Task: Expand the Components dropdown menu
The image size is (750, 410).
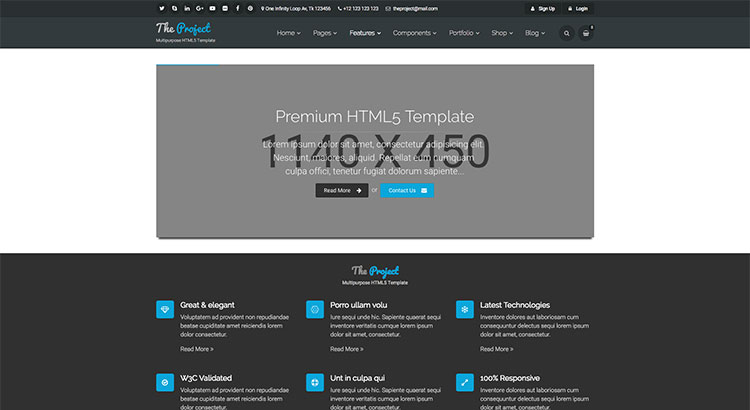Action: click(x=414, y=33)
